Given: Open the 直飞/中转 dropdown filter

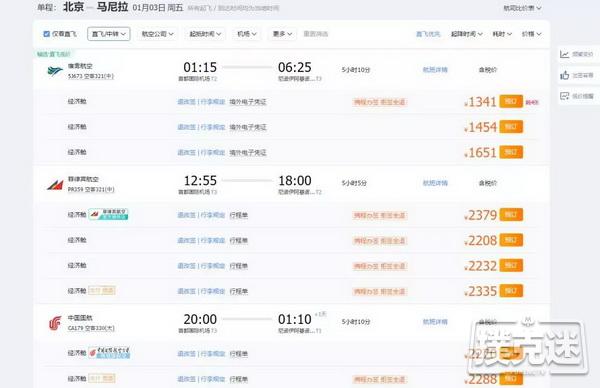Looking at the screenshot, I should point(109,34).
